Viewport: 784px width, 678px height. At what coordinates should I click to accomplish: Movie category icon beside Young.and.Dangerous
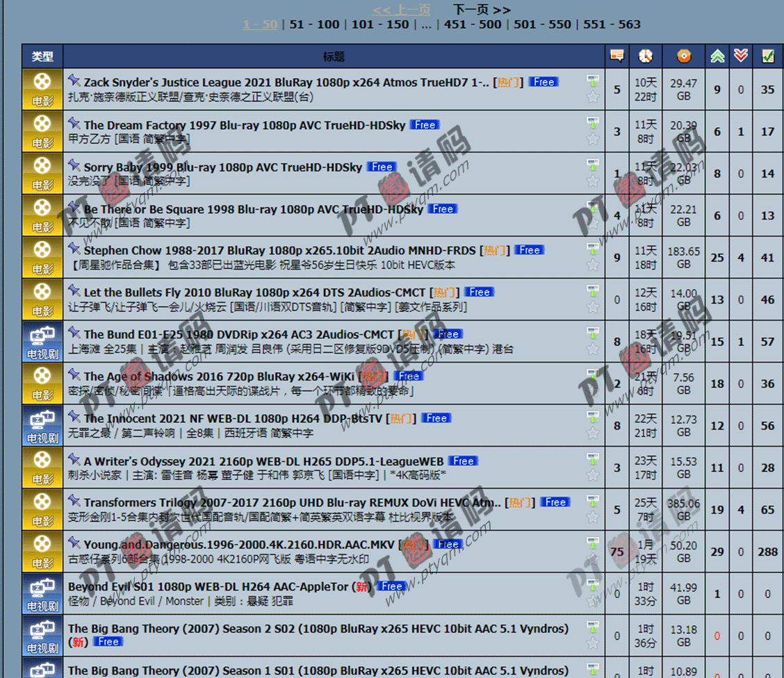click(x=42, y=551)
